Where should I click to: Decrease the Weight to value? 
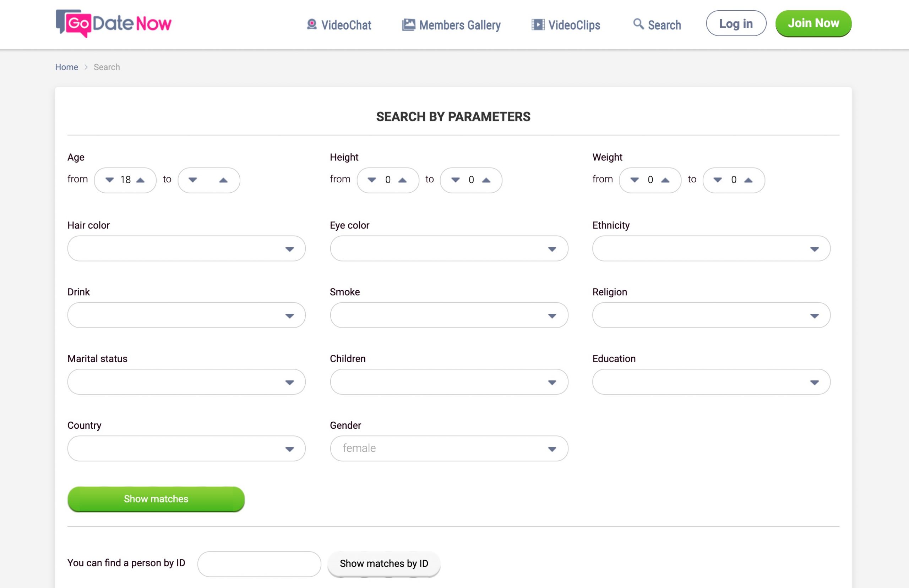pyautogui.click(x=718, y=180)
